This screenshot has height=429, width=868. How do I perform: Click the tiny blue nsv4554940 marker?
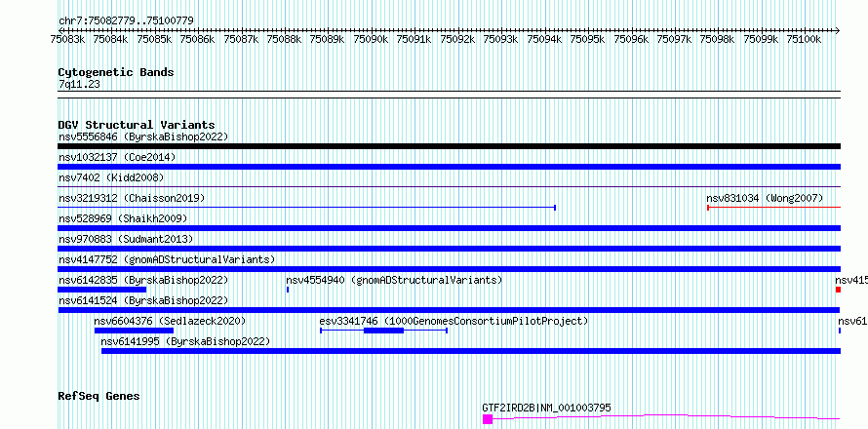288,290
